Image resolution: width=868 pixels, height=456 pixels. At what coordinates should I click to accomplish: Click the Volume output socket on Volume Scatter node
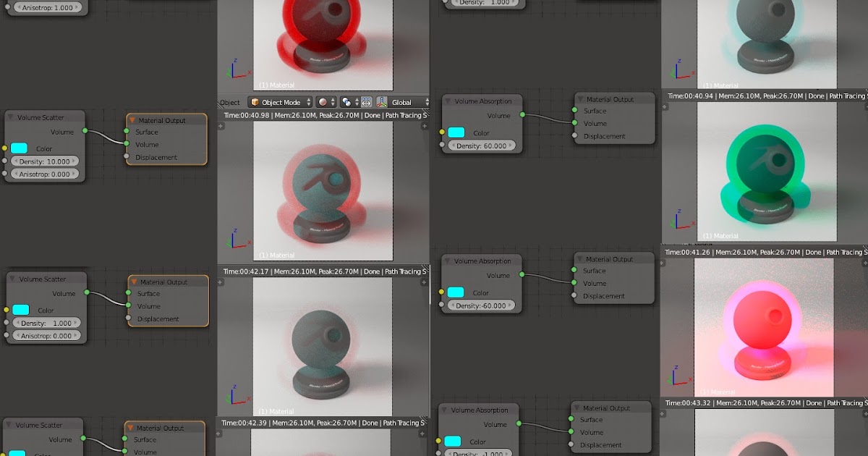tap(85, 130)
